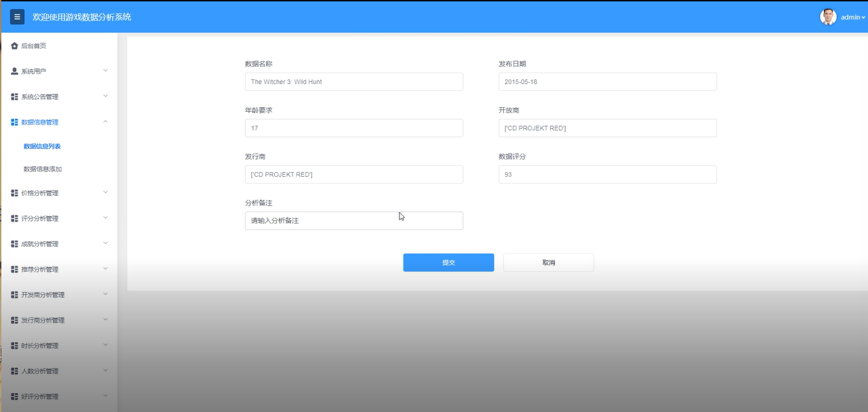The height and width of the screenshot is (412, 868).
Task: Select the 价格分析管理 icon
Action: 14,192
